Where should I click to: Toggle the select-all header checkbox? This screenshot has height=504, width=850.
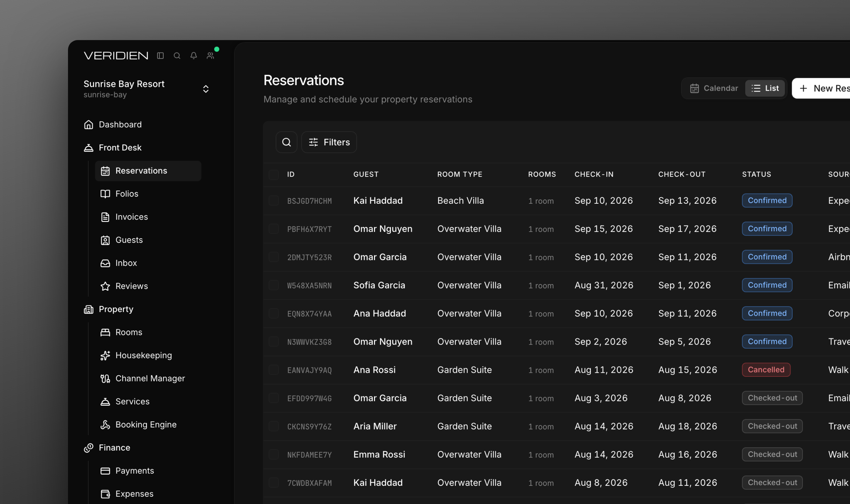click(x=274, y=175)
